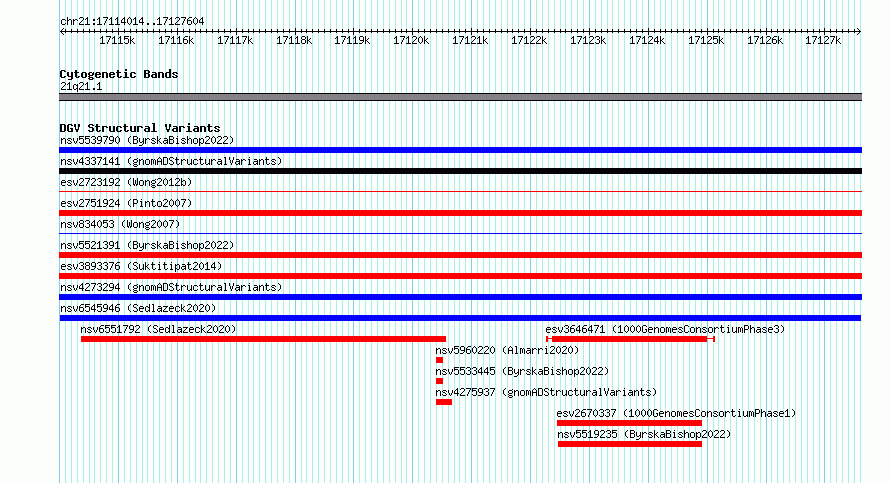890x483 pixels.
Task: Select the red block under nsv4275937
Action: tap(444, 402)
